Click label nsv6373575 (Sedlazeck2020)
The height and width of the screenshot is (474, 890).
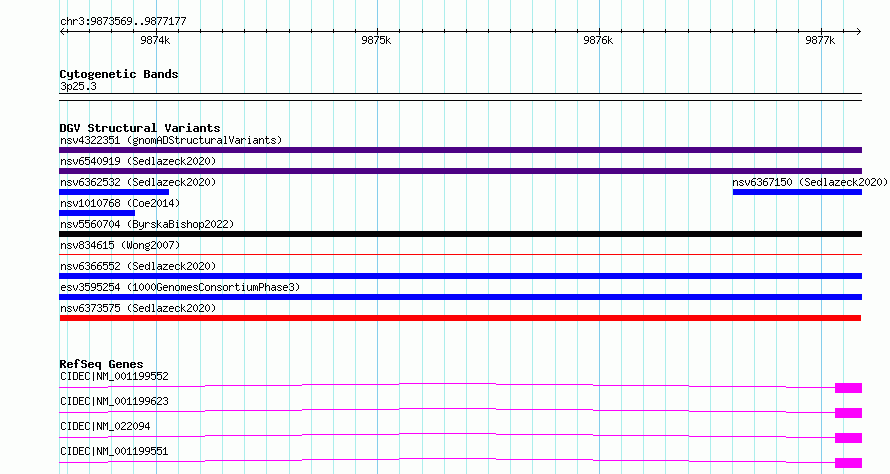[138, 308]
